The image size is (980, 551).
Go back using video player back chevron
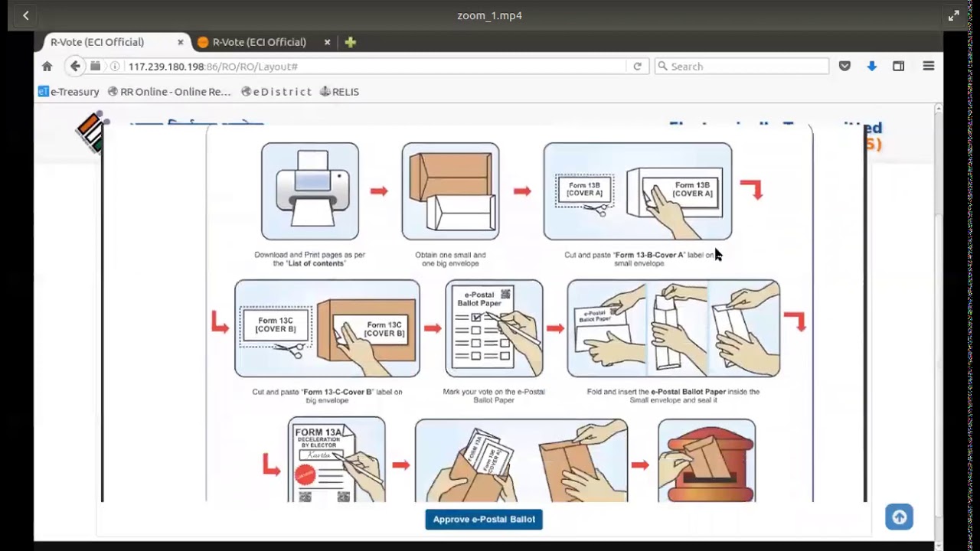pos(26,15)
